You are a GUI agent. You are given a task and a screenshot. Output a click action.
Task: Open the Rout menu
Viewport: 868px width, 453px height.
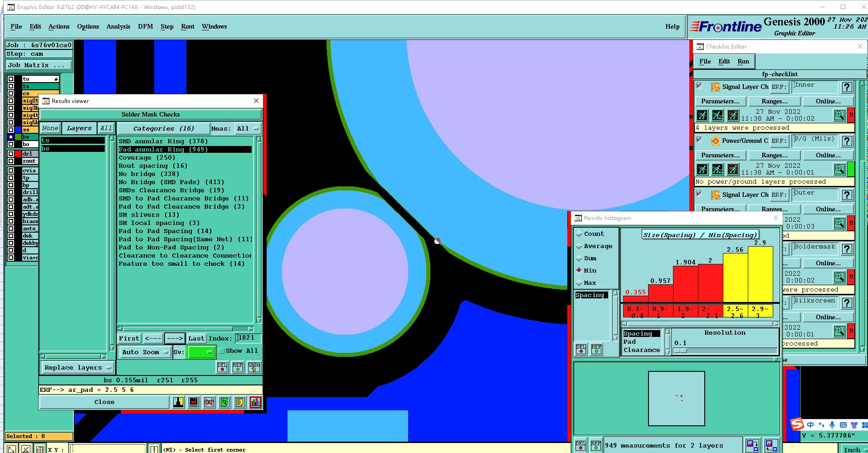[188, 26]
